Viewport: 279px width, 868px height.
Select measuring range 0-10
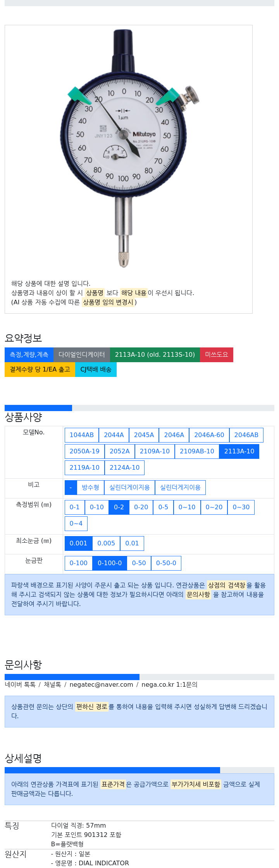tap(97, 507)
